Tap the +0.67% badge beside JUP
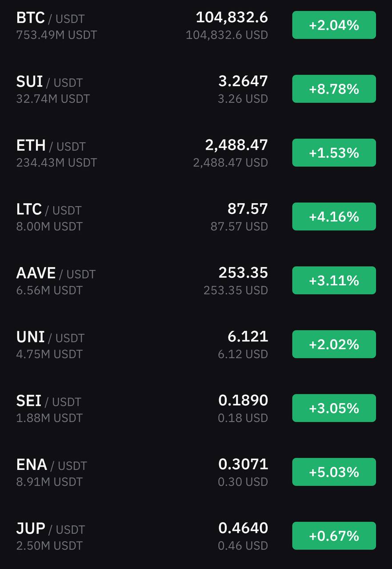 click(334, 536)
